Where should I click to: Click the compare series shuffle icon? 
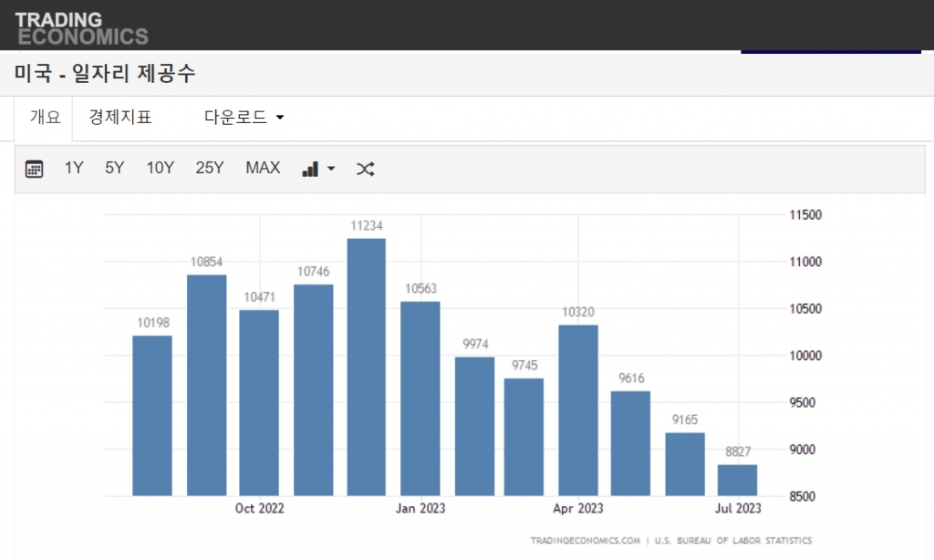pos(365,168)
